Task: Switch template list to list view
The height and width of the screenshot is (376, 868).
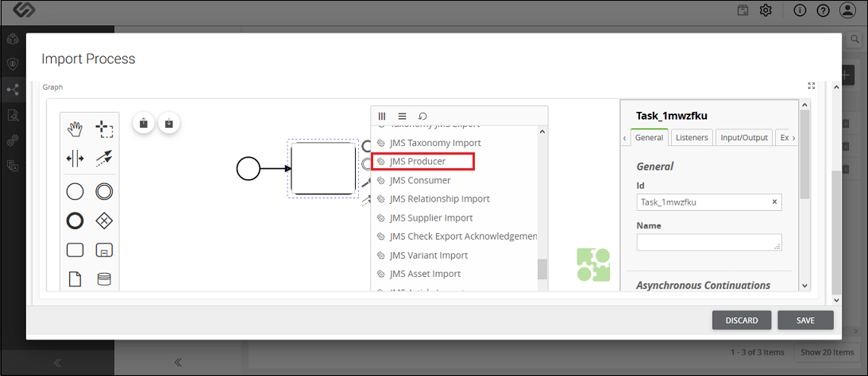Action: [403, 116]
